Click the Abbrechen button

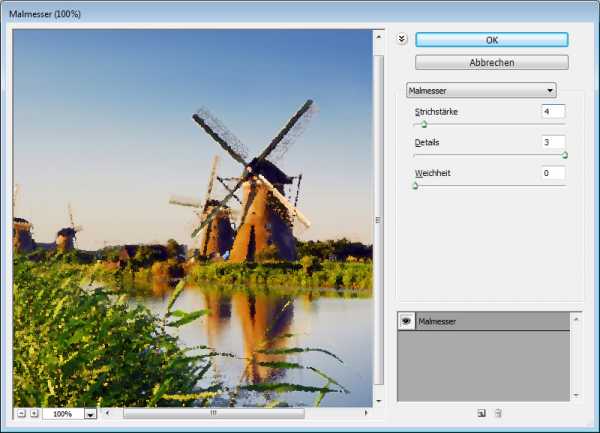click(x=492, y=63)
